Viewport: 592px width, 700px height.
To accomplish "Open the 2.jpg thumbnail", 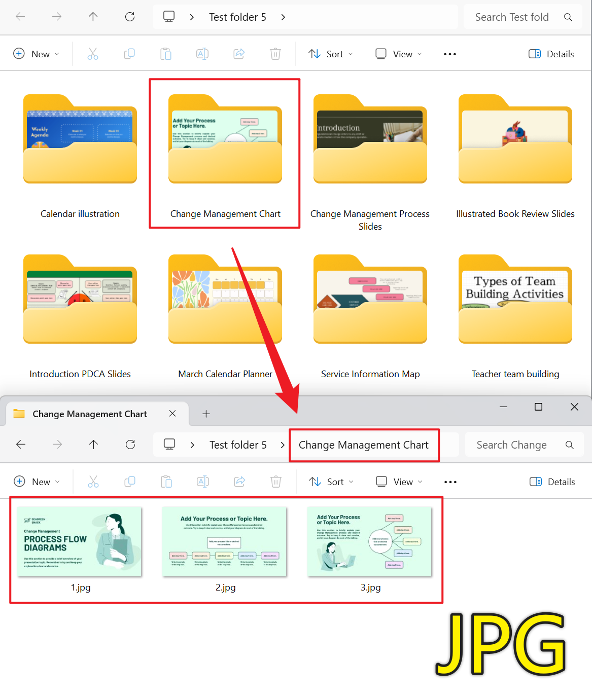I will click(225, 541).
